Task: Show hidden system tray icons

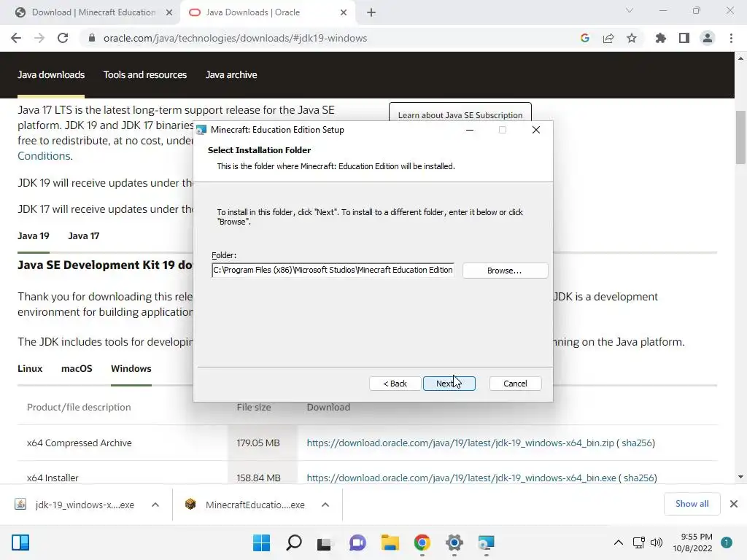Action: (619, 542)
